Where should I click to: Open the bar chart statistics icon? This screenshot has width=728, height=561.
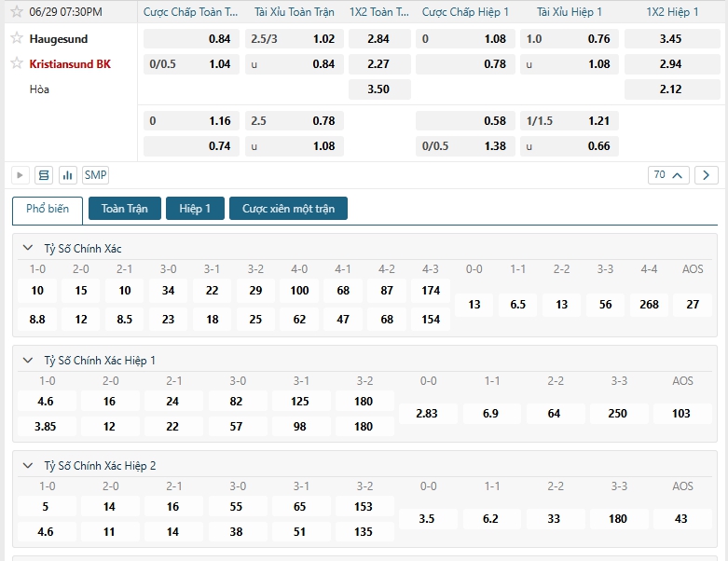[x=68, y=175]
